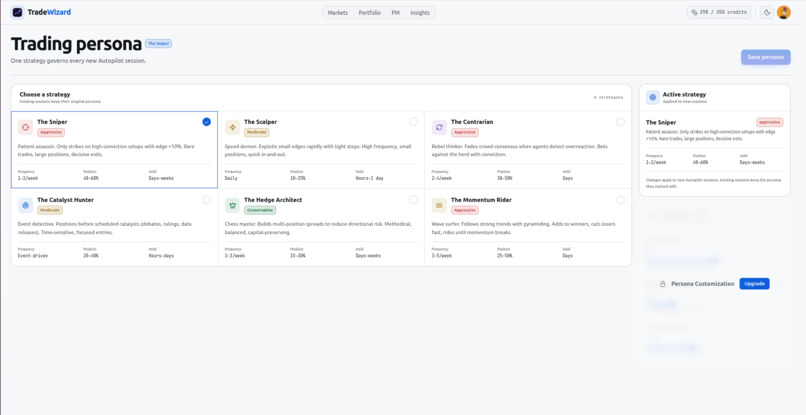Viewport: 806px width, 415px height.
Task: Click the Event-driven frequency value
Action: tap(33, 256)
